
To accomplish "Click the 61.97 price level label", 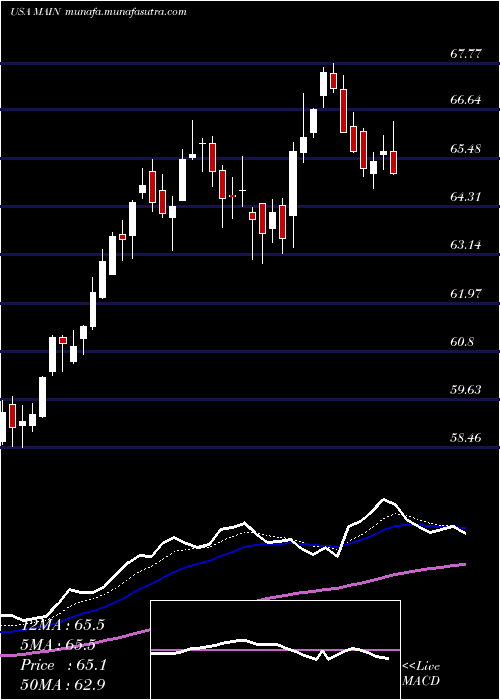I will [466, 294].
